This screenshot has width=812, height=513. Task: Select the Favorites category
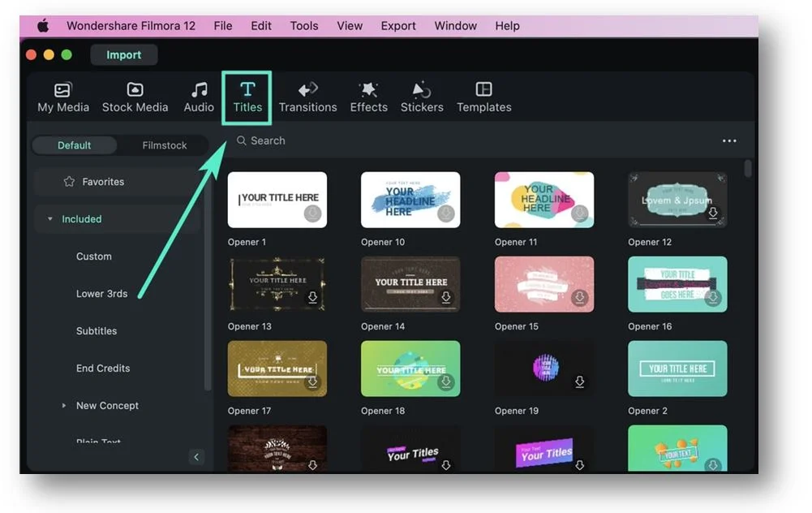pyautogui.click(x=117, y=181)
